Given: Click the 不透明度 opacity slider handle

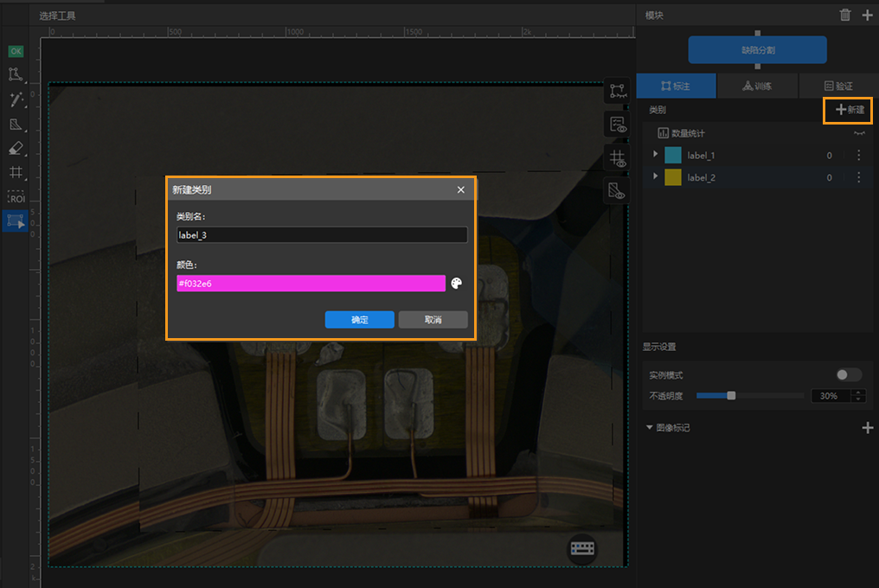Looking at the screenshot, I should point(731,396).
